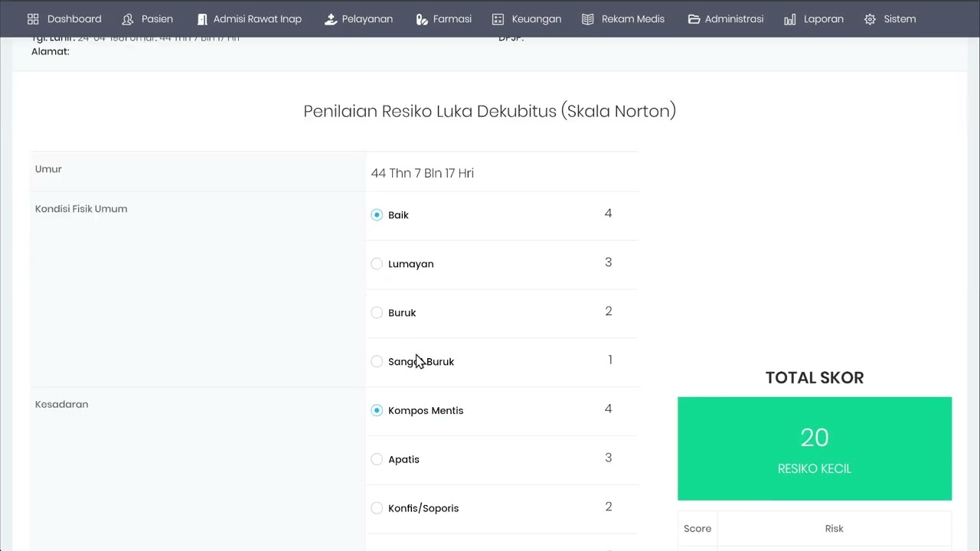The width and height of the screenshot is (980, 551).
Task: Click the Rekam Medis book icon
Action: (588, 19)
